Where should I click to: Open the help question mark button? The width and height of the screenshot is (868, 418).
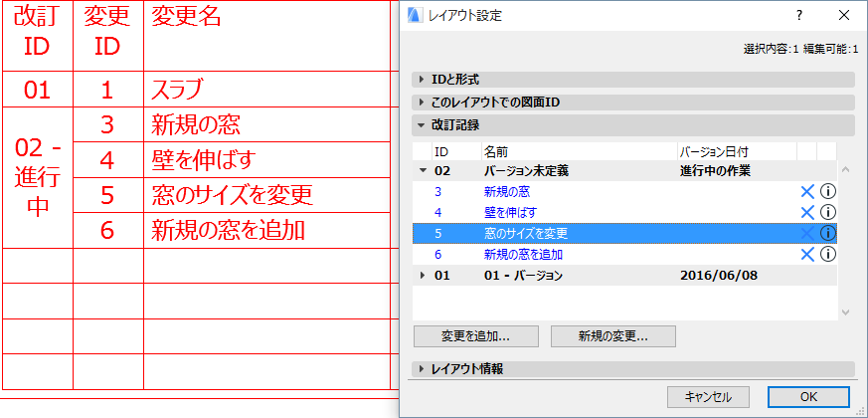[798, 16]
